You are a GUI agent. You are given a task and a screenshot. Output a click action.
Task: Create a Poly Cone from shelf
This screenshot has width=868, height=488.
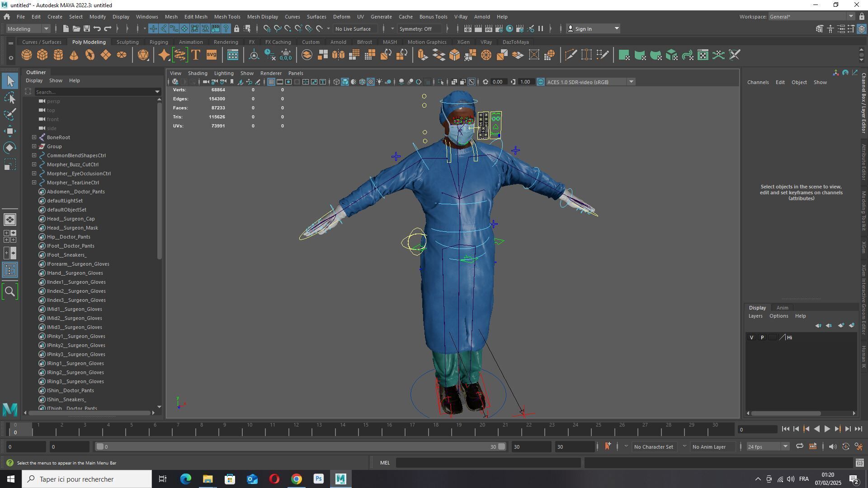74,55
